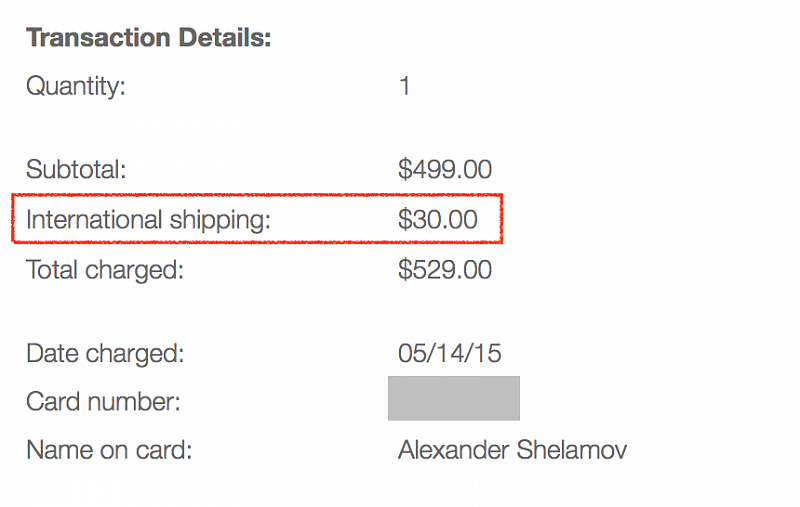Click the word Date in Date charged
Image resolution: width=800 pixels, height=507 pixels.
coord(52,353)
